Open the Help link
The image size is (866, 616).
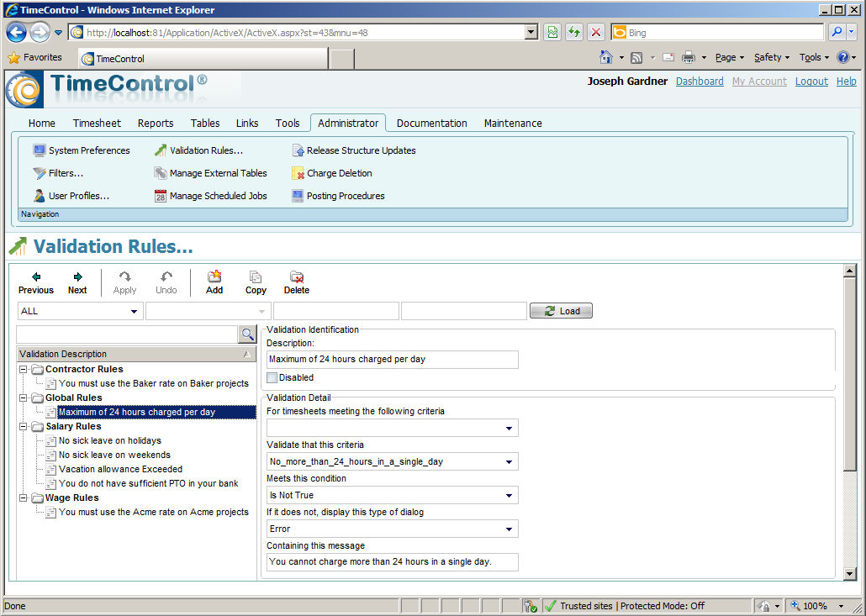click(x=846, y=82)
